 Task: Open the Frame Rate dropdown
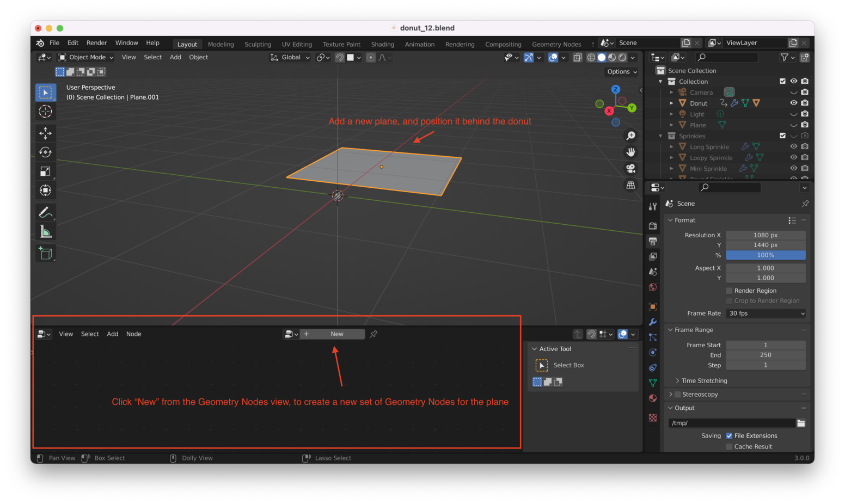[x=766, y=314]
